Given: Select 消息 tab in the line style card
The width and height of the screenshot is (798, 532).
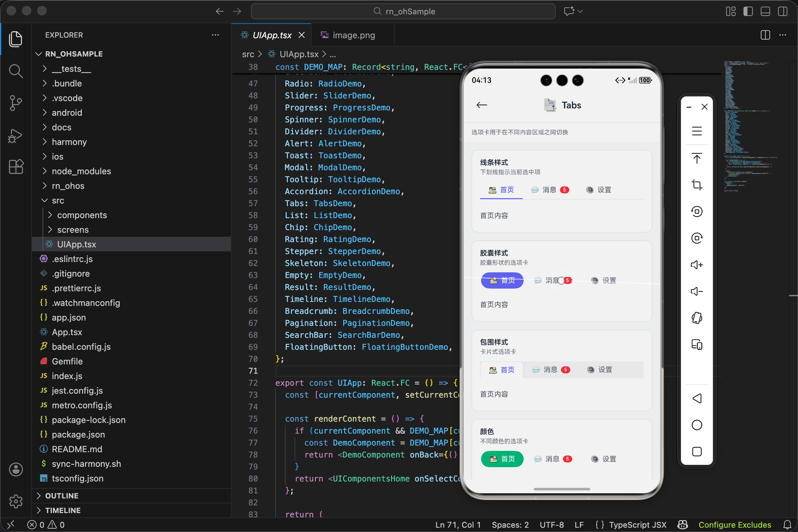Looking at the screenshot, I should pyautogui.click(x=550, y=190).
